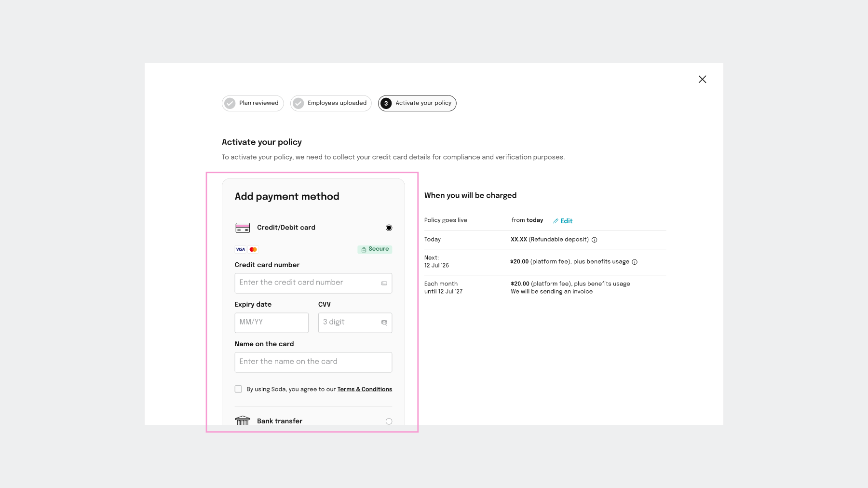The image size is (868, 488).
Task: Click the info icon beside Refundable deposit
Action: [595, 239]
